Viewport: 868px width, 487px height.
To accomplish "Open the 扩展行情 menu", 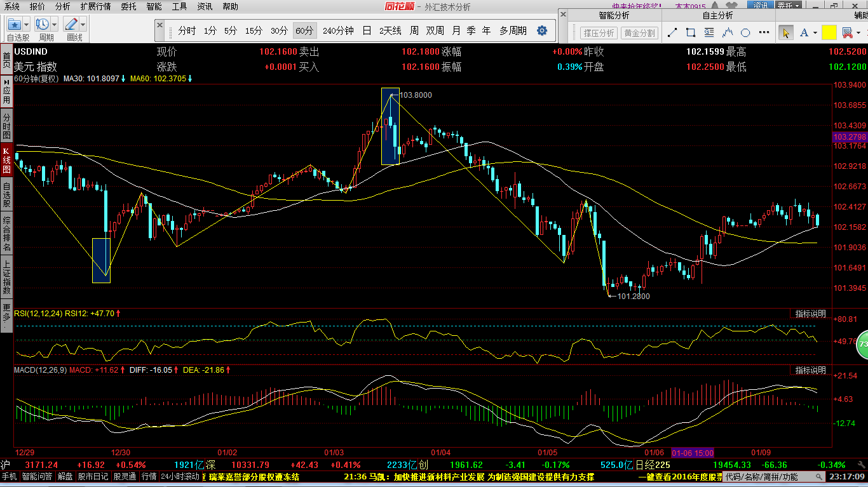I will (x=95, y=6).
